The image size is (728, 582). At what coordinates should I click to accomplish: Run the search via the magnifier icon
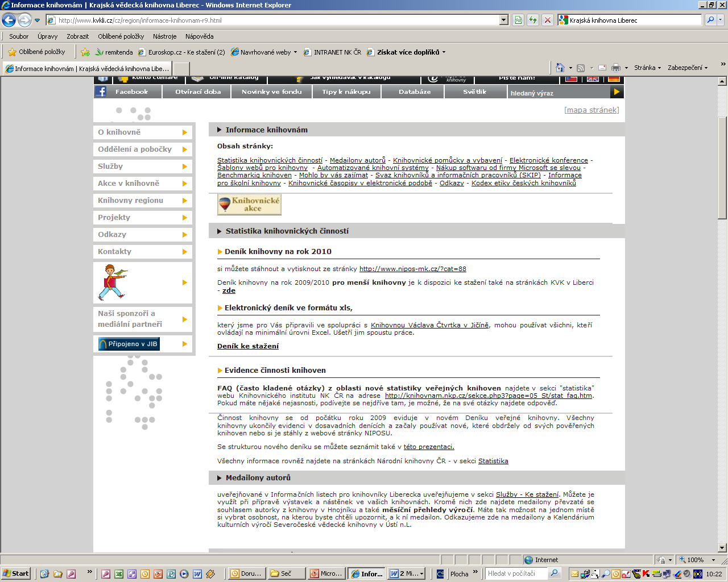[x=710, y=20]
